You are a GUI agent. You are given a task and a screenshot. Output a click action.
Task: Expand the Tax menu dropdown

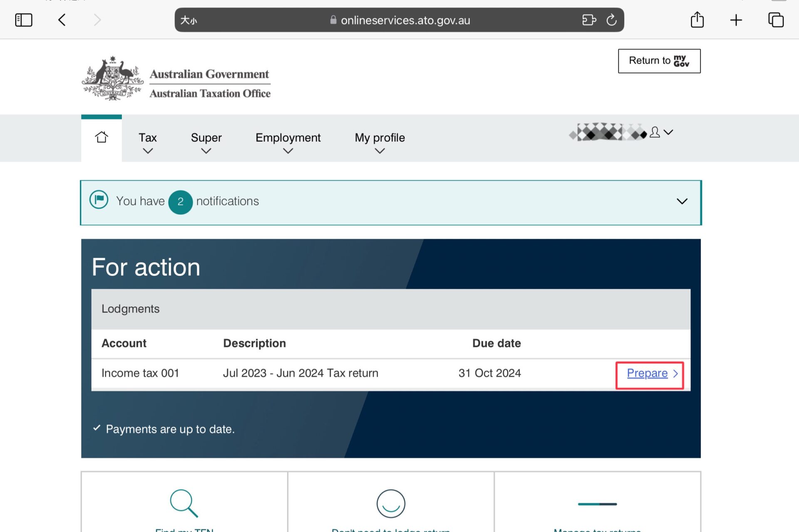coord(148,143)
